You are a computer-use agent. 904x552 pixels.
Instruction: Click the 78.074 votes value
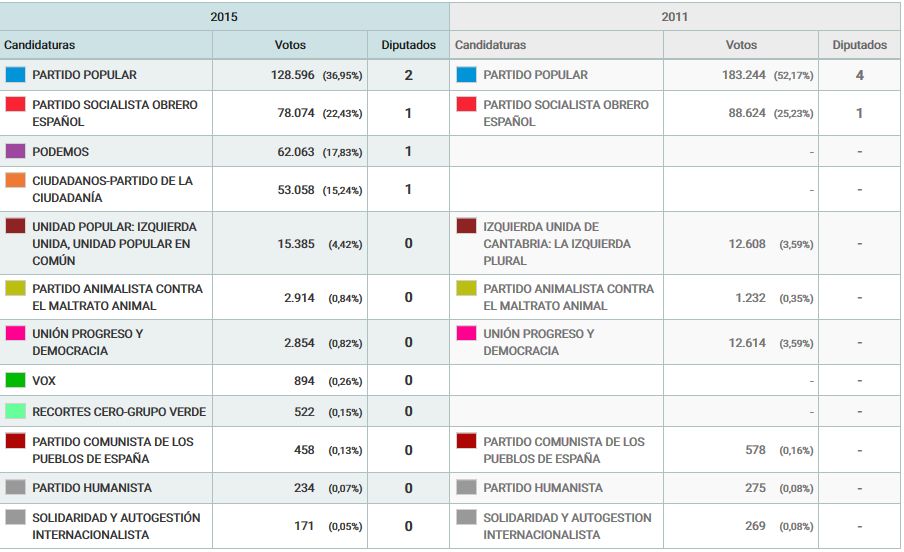(x=296, y=113)
